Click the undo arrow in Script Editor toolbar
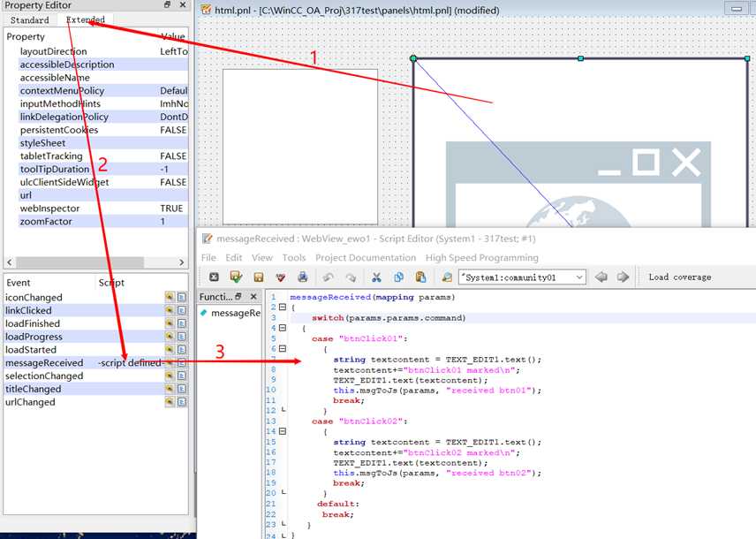Screen dimensions: 756x539 pyautogui.click(x=329, y=277)
